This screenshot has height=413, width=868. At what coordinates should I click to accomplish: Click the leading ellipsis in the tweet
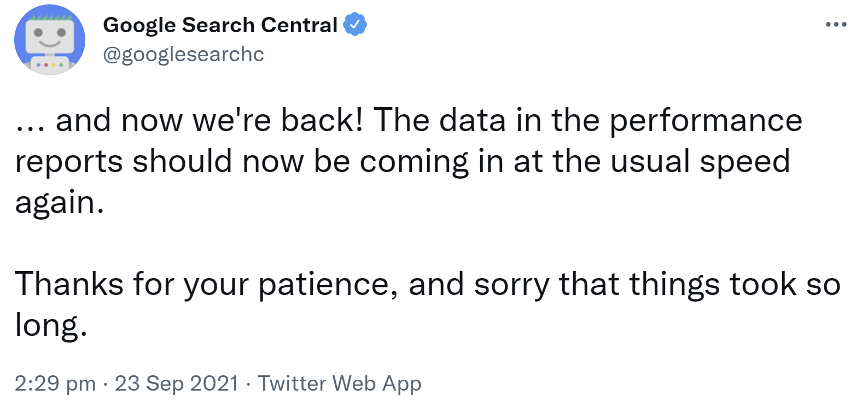click(x=30, y=121)
